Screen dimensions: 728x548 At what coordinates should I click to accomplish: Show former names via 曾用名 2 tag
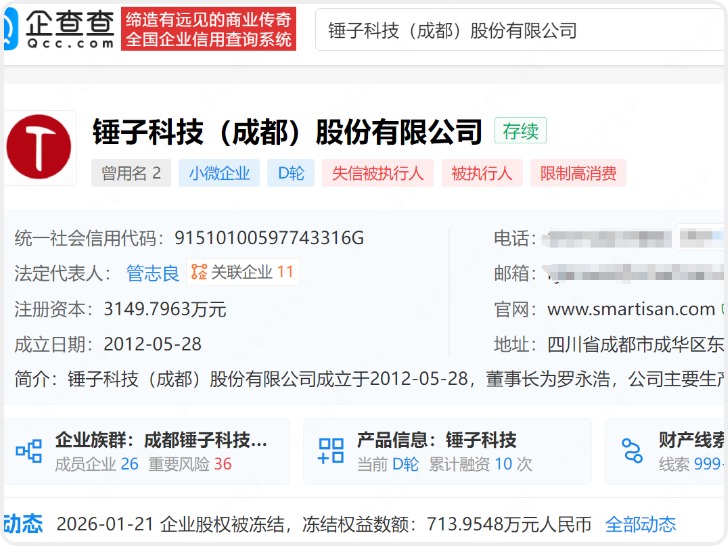tap(131, 173)
